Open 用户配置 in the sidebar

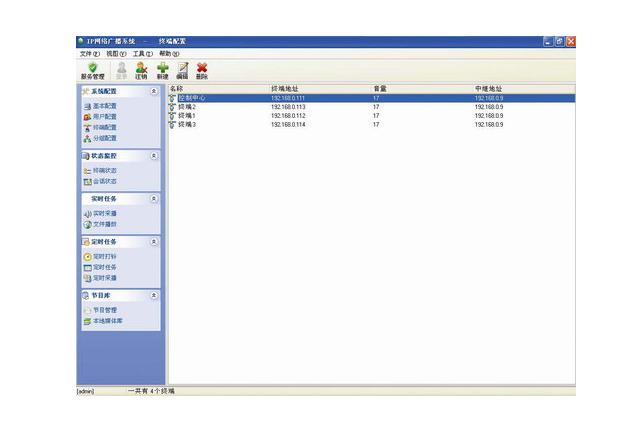pos(100,117)
